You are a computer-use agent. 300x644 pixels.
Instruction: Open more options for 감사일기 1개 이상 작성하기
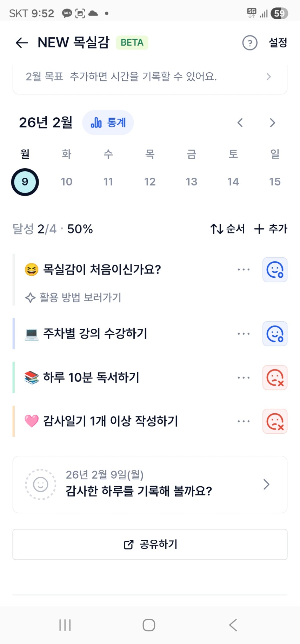pyautogui.click(x=244, y=421)
